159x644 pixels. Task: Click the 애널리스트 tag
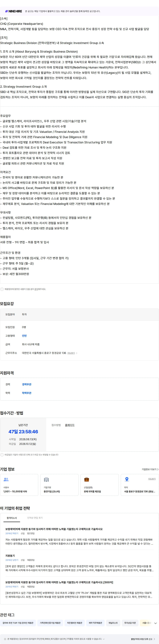113,623
